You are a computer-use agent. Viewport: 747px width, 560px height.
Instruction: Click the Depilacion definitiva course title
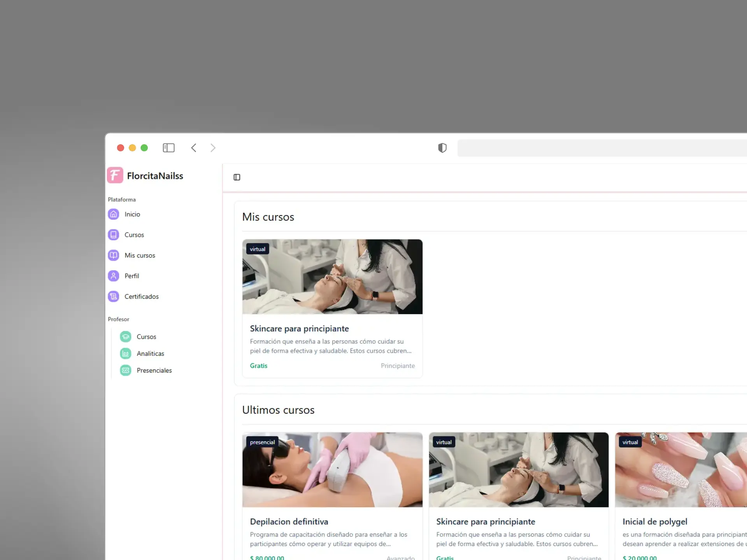point(289,521)
